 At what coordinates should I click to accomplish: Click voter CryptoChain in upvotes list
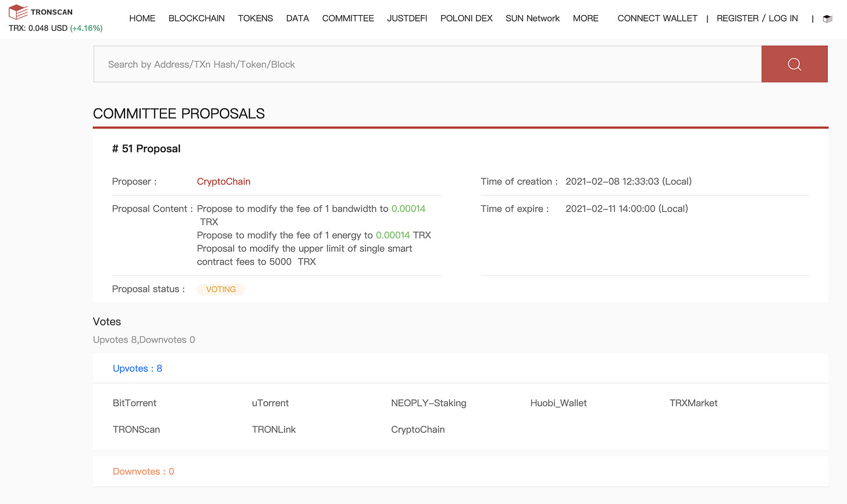(x=418, y=430)
